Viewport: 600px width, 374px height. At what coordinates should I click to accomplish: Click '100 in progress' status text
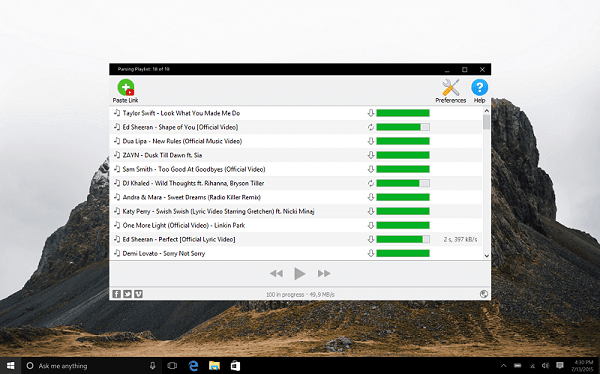(285, 294)
